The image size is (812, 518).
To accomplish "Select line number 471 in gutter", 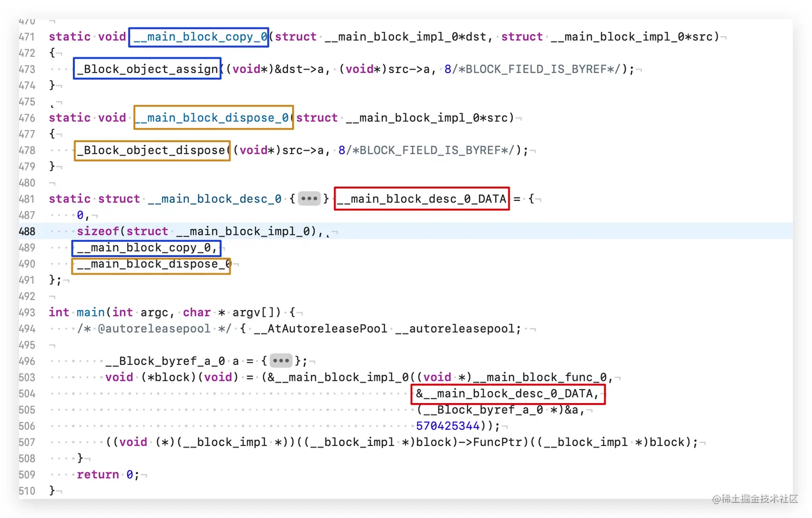I will tap(27, 37).
